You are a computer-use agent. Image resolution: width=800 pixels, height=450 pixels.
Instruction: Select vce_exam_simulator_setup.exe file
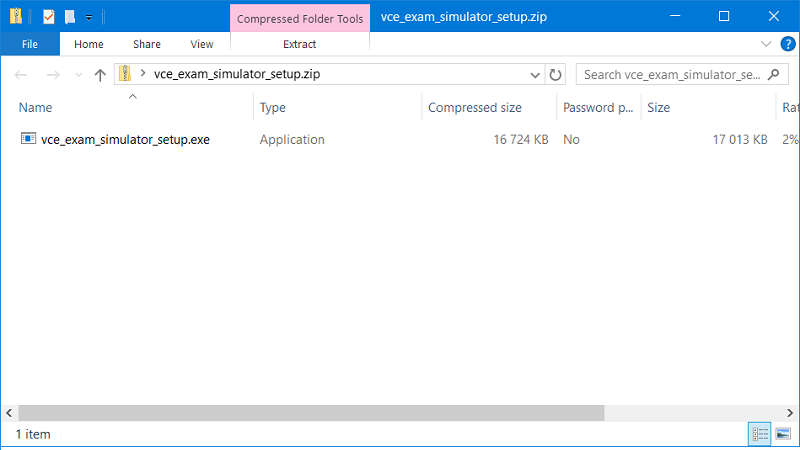[x=126, y=140]
